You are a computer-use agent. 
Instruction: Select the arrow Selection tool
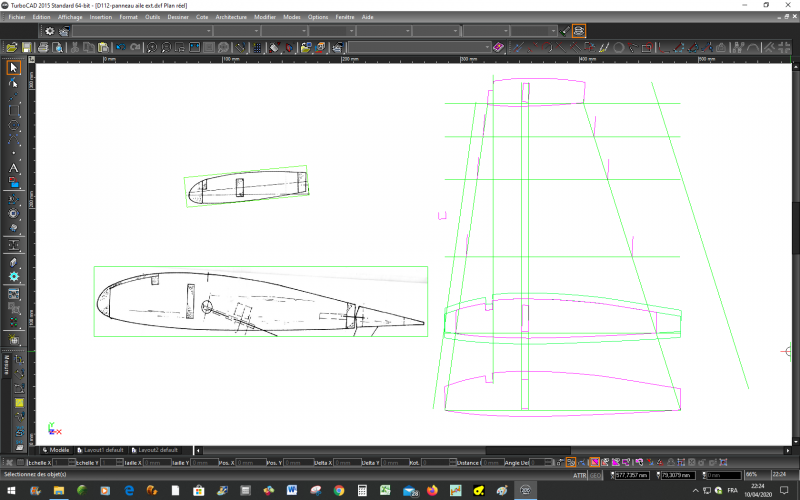coord(14,68)
